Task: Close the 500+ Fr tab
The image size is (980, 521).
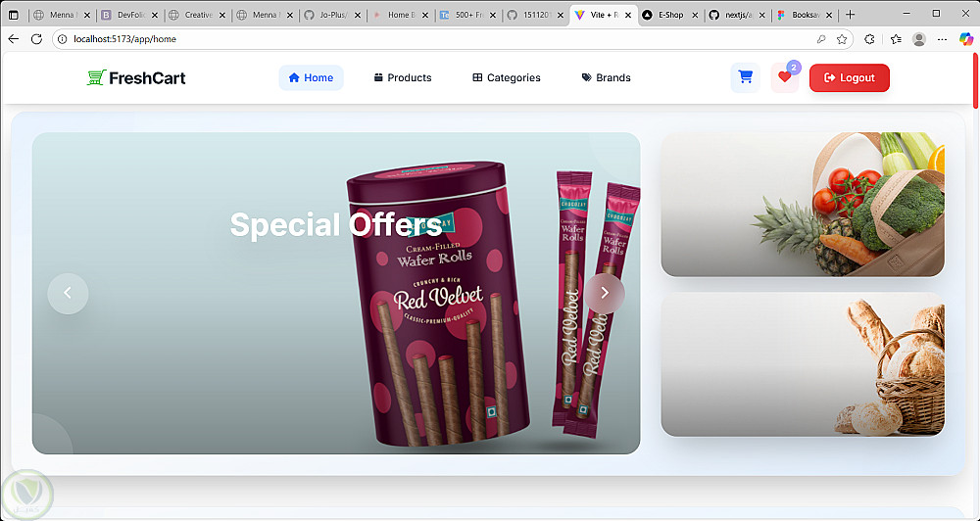Action: click(x=492, y=15)
